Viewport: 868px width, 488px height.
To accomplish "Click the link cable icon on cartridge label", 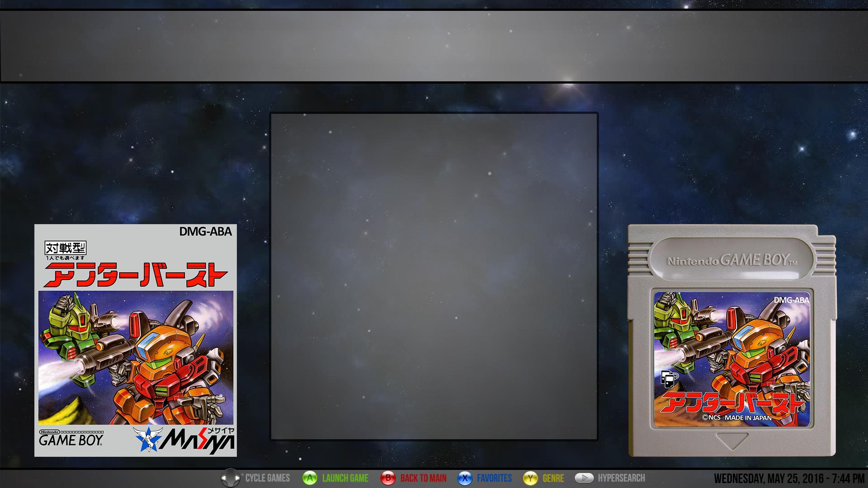I will [670, 379].
